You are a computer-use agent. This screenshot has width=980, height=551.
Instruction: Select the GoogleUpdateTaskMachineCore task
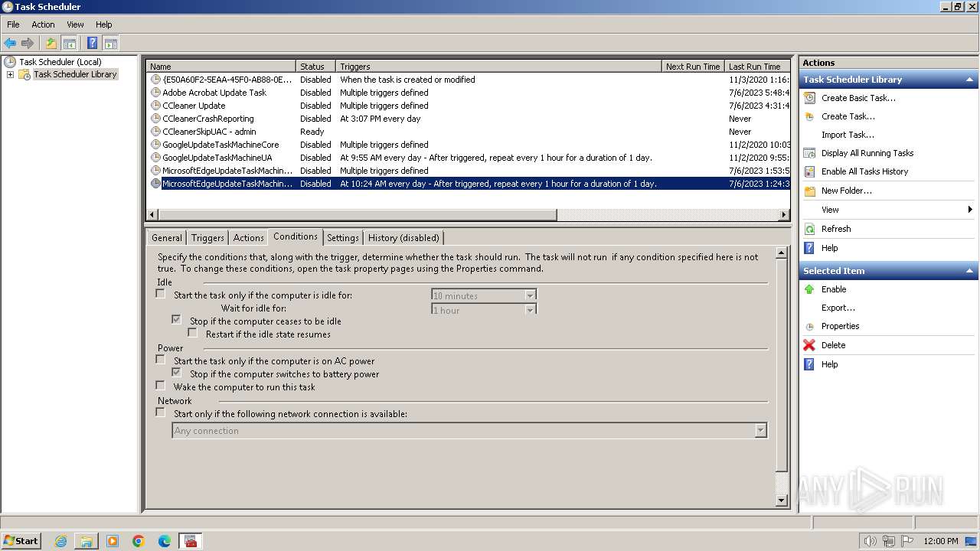point(468,145)
